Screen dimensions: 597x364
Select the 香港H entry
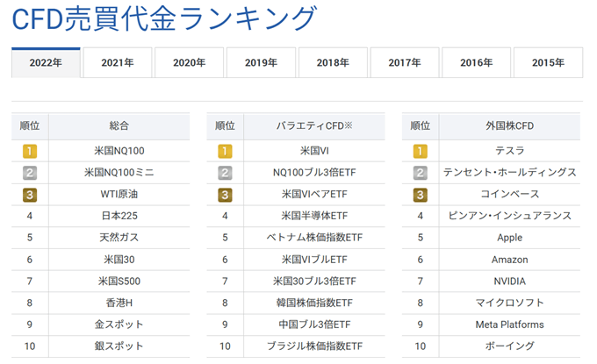[x=119, y=303]
